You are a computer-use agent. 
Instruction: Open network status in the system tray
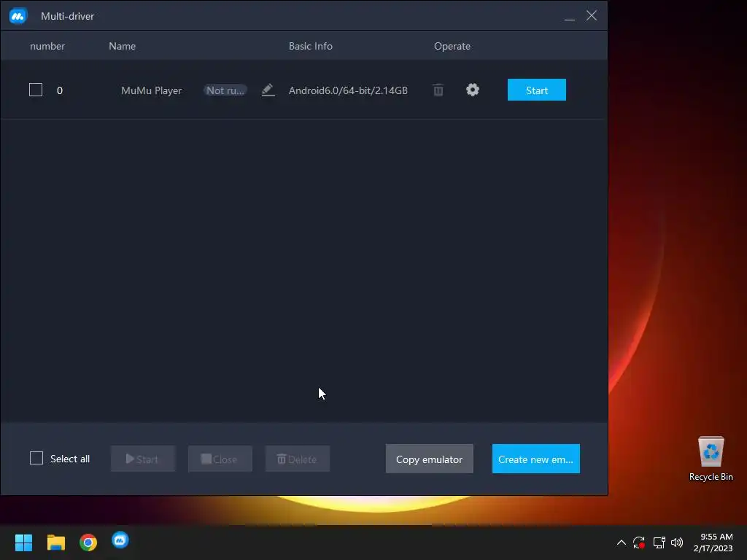coord(659,542)
